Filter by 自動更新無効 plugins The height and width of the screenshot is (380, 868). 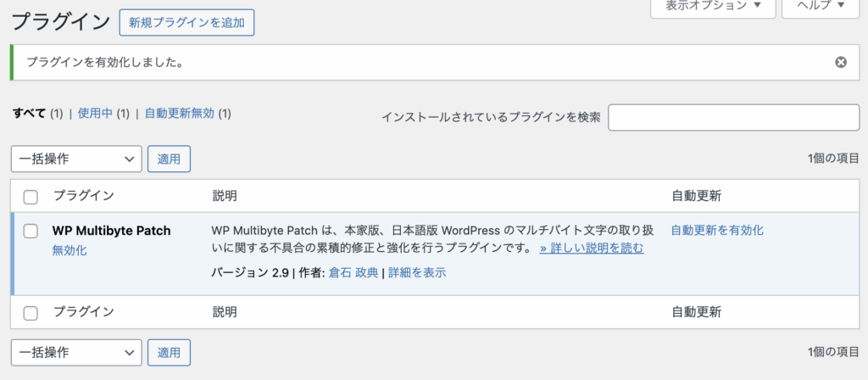179,113
